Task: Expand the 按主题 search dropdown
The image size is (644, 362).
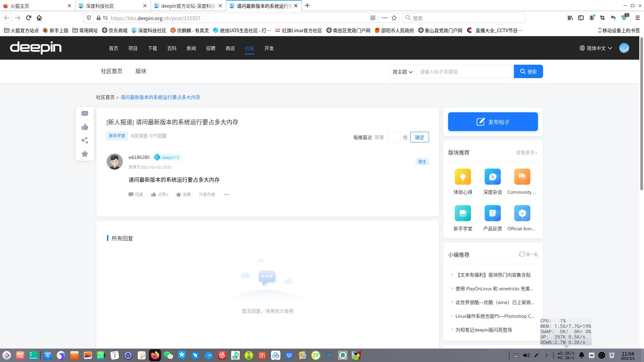Action: tap(402, 72)
